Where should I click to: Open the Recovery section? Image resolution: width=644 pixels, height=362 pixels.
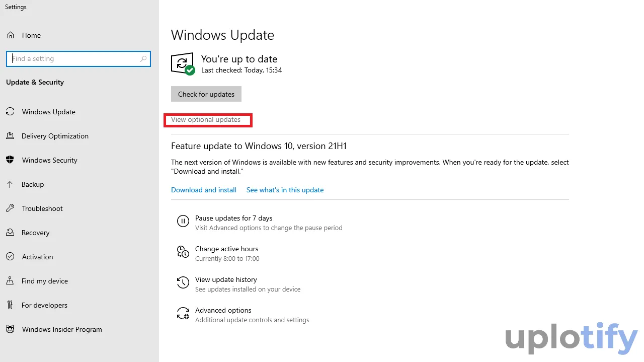coord(35,233)
